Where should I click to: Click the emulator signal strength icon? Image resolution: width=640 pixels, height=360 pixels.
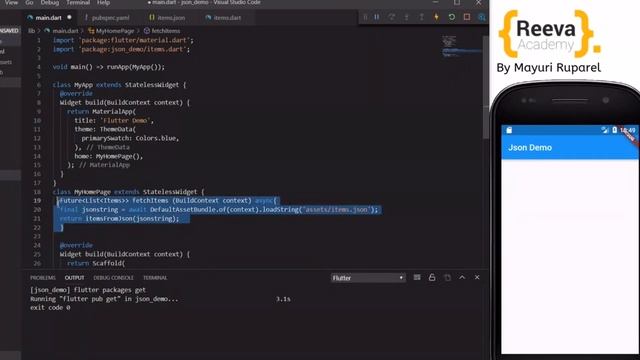coord(604,130)
